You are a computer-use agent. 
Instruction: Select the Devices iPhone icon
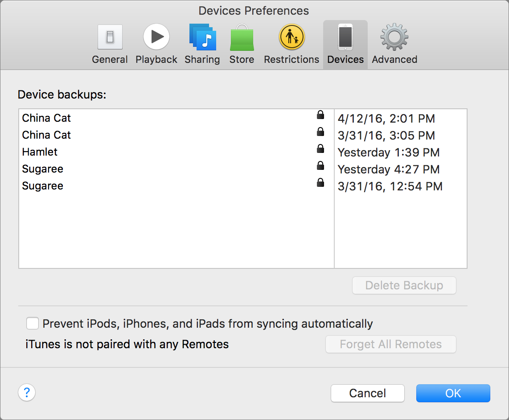pos(345,37)
